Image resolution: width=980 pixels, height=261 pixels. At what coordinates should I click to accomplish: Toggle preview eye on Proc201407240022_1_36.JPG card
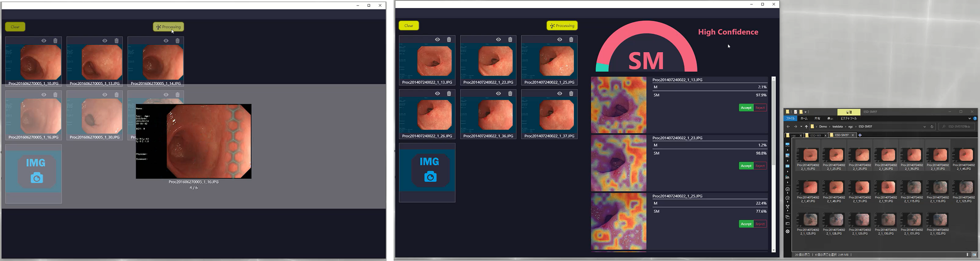point(499,93)
